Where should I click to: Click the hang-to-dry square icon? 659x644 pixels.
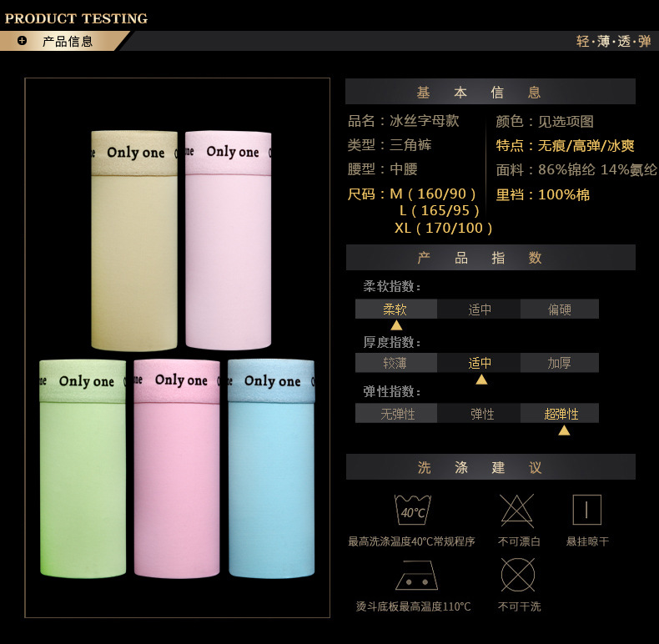coord(586,510)
